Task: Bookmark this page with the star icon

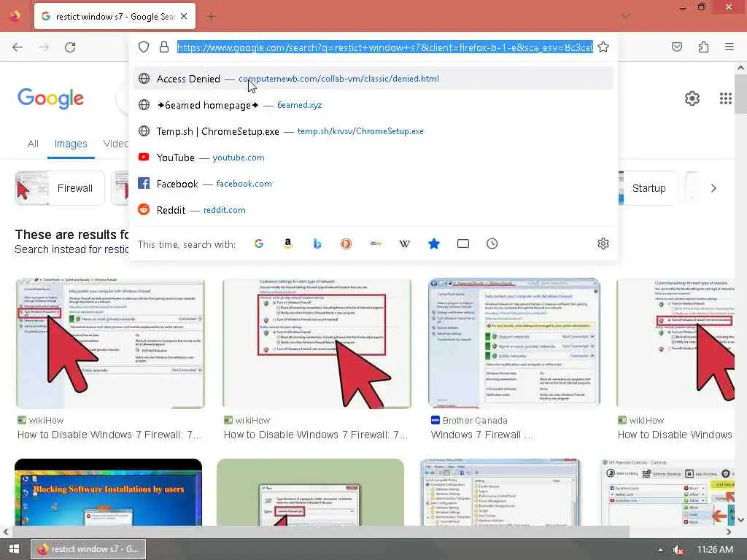Action: [x=603, y=47]
